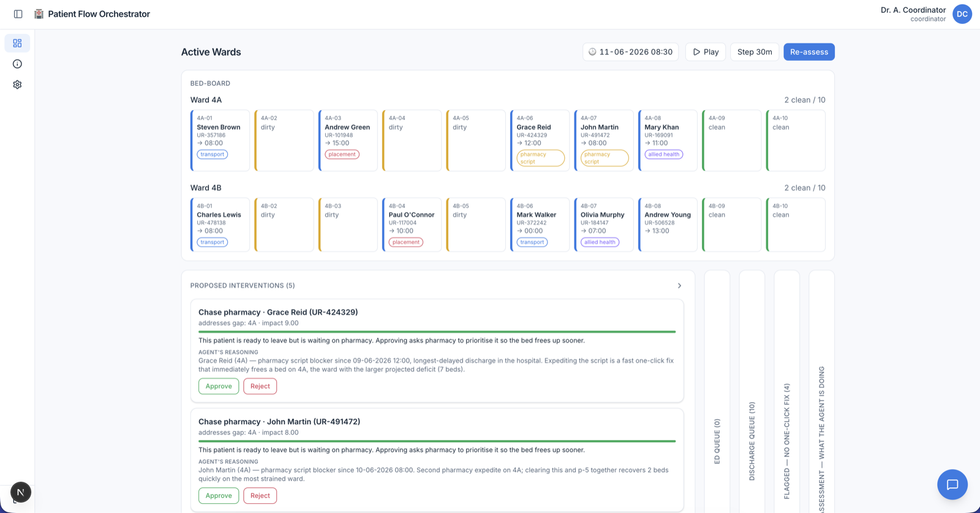Select dirty bed 4B-02
Viewport: 980px width, 513px height.
284,225
